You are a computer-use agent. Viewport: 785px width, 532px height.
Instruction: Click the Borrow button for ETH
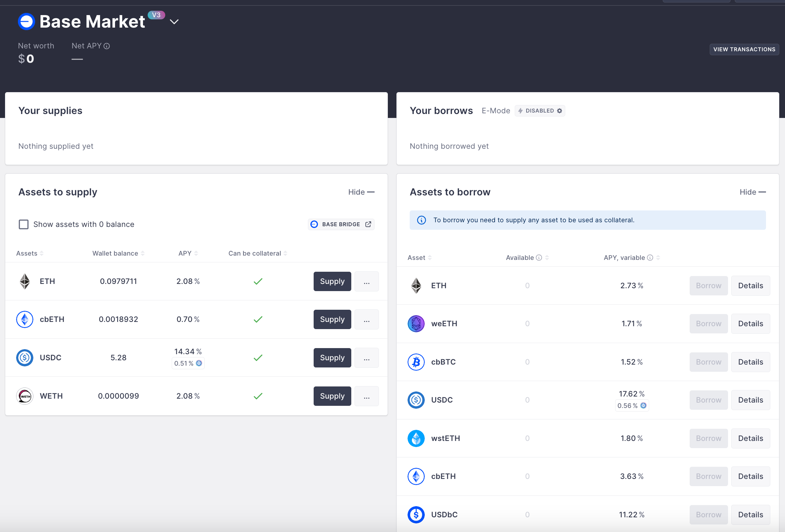(709, 286)
